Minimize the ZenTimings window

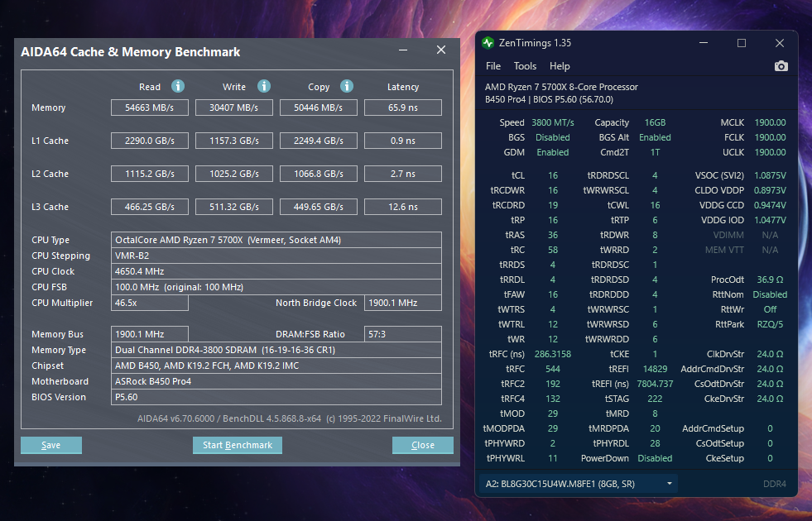coord(704,43)
